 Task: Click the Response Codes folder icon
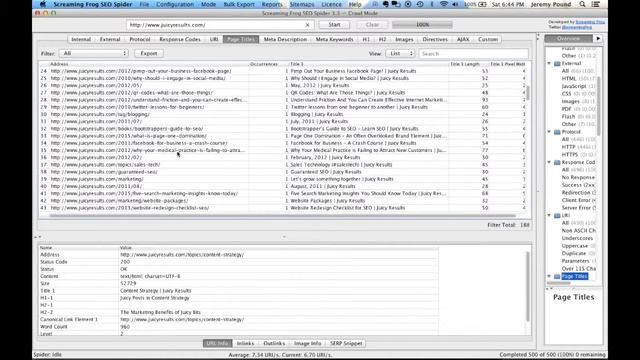coord(557,162)
